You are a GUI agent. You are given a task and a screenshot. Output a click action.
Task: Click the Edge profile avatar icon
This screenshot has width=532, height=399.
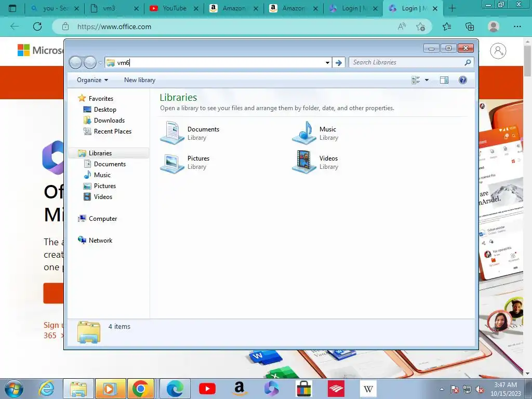[x=494, y=26]
